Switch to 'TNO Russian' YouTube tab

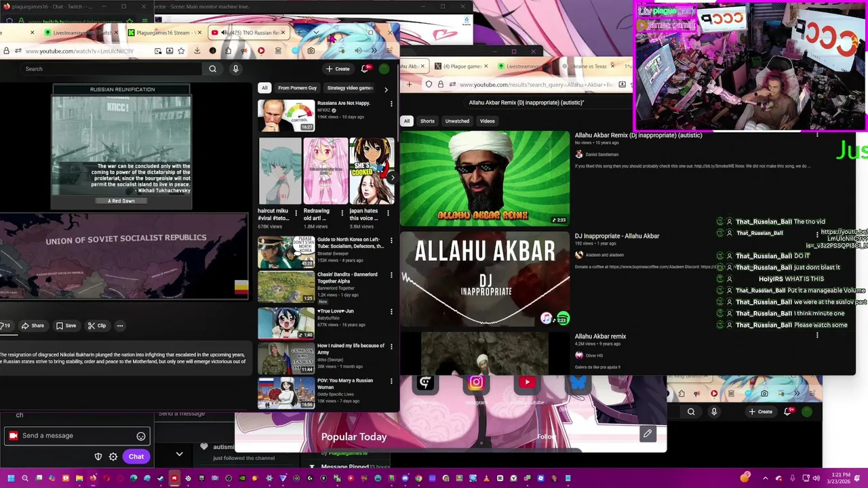coord(250,33)
